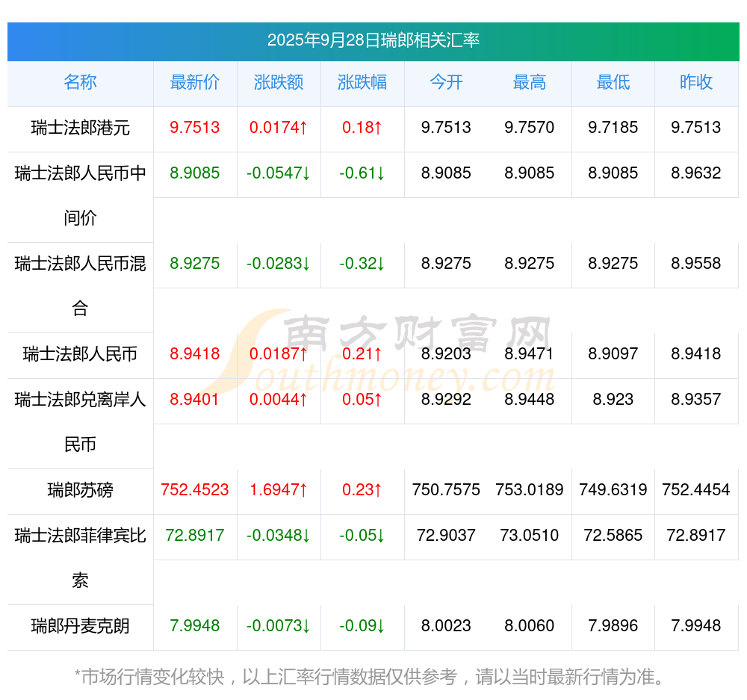Click the market disclaimer footnote text
Image resolution: width=747 pixels, height=700 pixels.
coord(373,677)
